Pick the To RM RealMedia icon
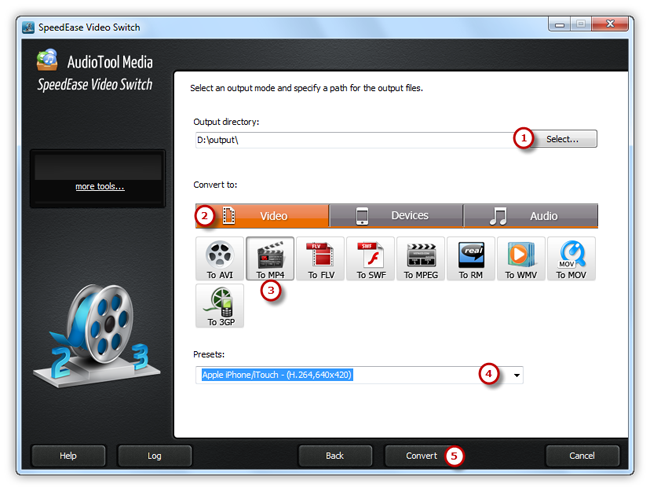 tap(471, 259)
